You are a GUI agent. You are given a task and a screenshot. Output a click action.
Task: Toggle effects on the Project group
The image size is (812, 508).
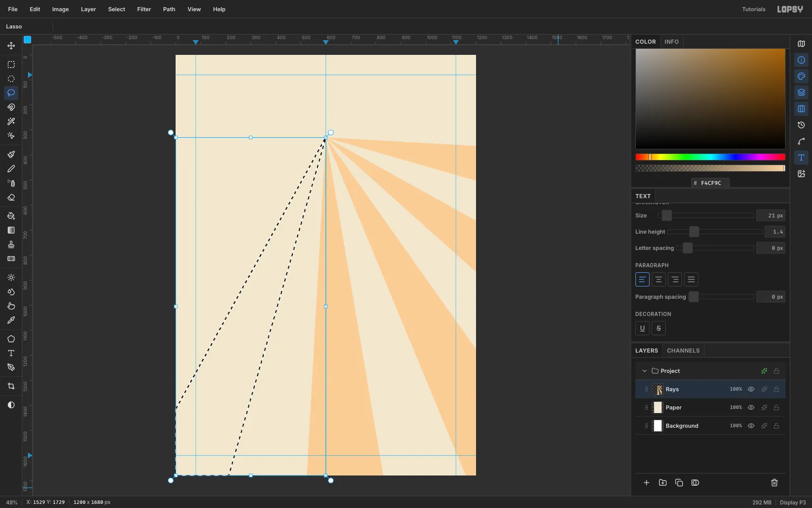tap(764, 371)
